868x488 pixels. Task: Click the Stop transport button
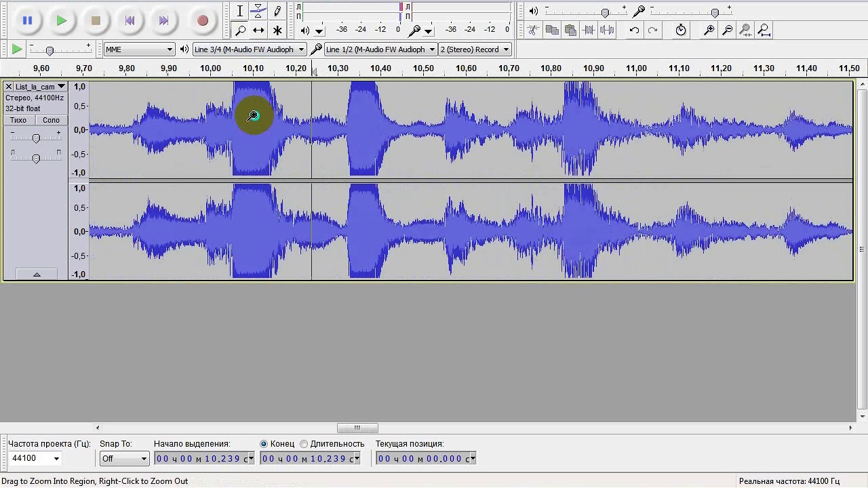click(x=96, y=20)
